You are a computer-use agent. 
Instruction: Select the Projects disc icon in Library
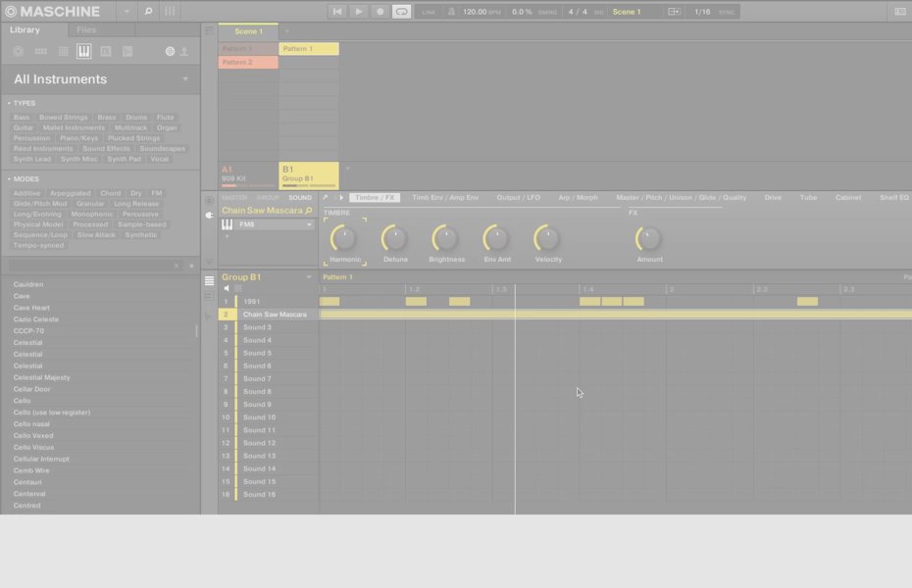point(19,51)
